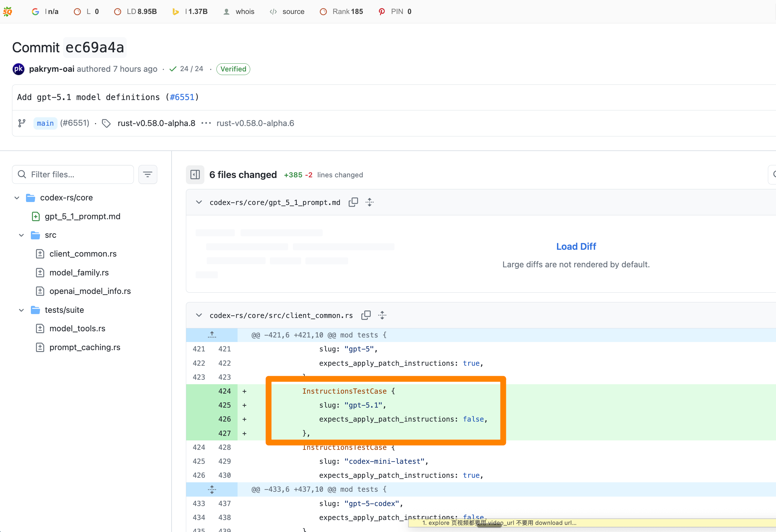
Task: Click the ellipsis to show more tags
Action: (x=206, y=123)
